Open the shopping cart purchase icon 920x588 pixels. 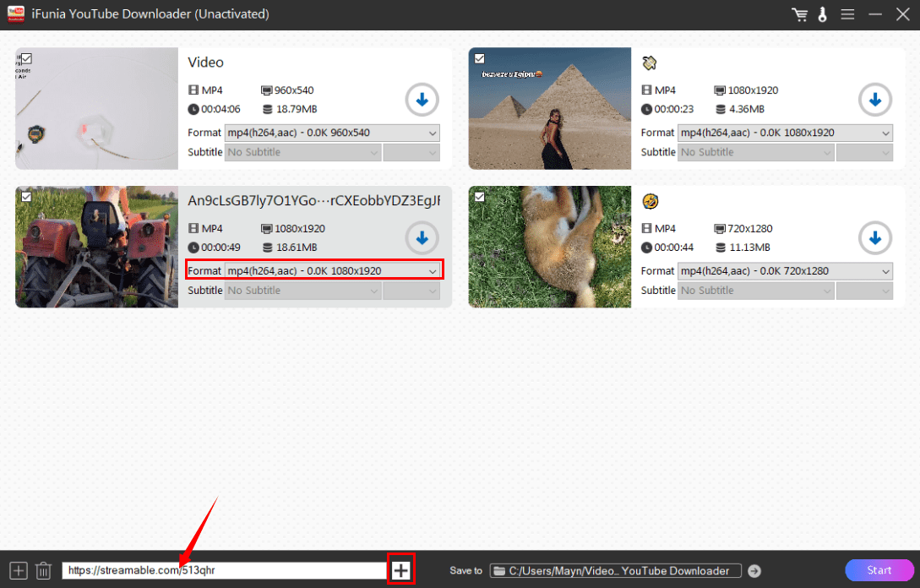pos(799,14)
